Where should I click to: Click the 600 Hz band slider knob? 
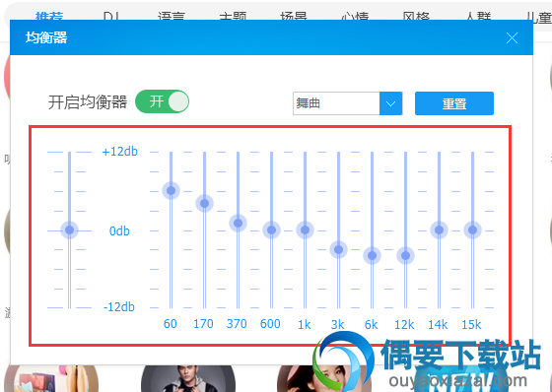[x=271, y=229]
